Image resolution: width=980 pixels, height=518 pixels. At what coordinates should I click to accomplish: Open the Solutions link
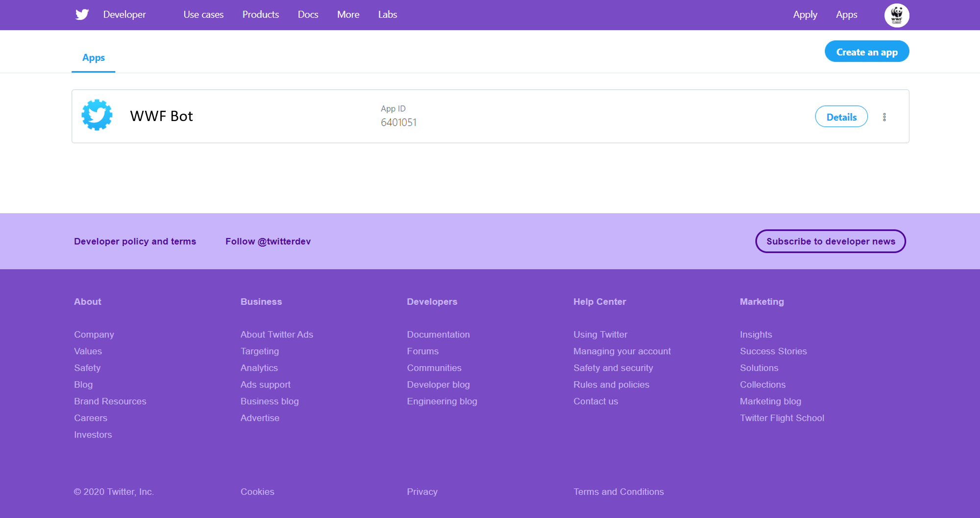pyautogui.click(x=759, y=368)
